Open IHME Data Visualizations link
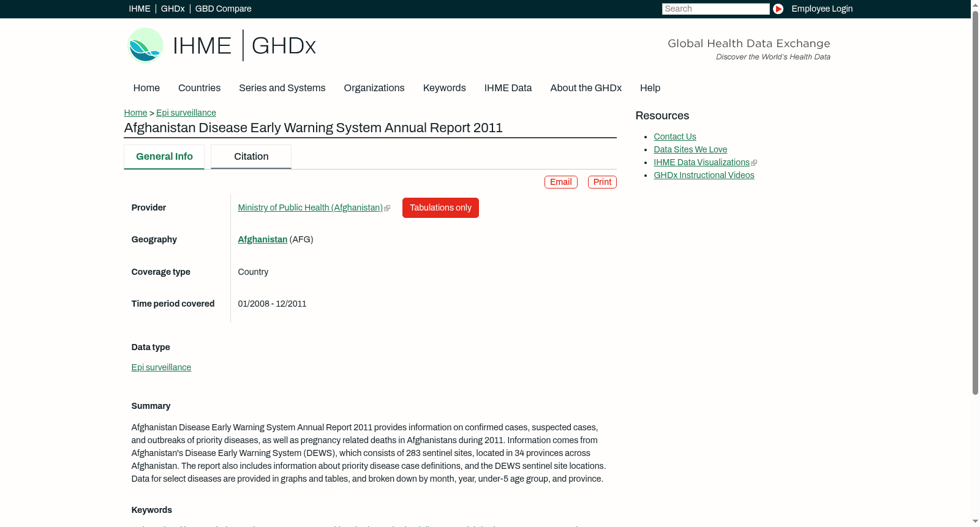This screenshot has width=980, height=527. point(701,162)
